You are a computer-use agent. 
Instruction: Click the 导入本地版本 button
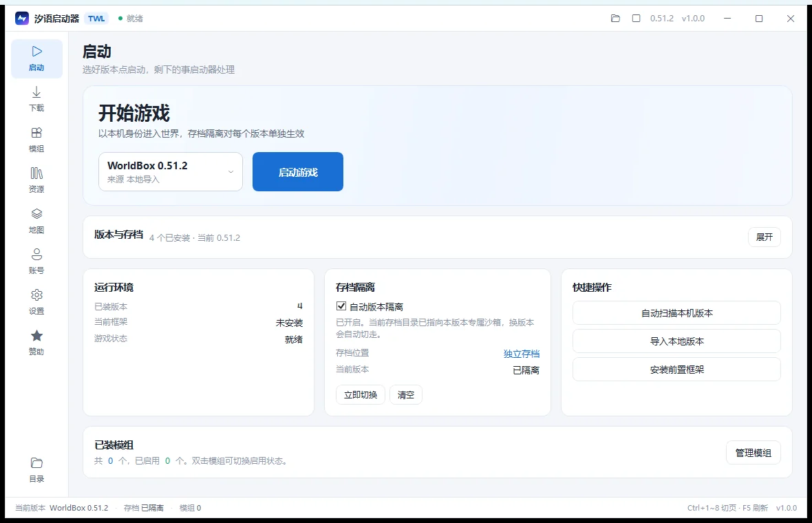point(676,341)
